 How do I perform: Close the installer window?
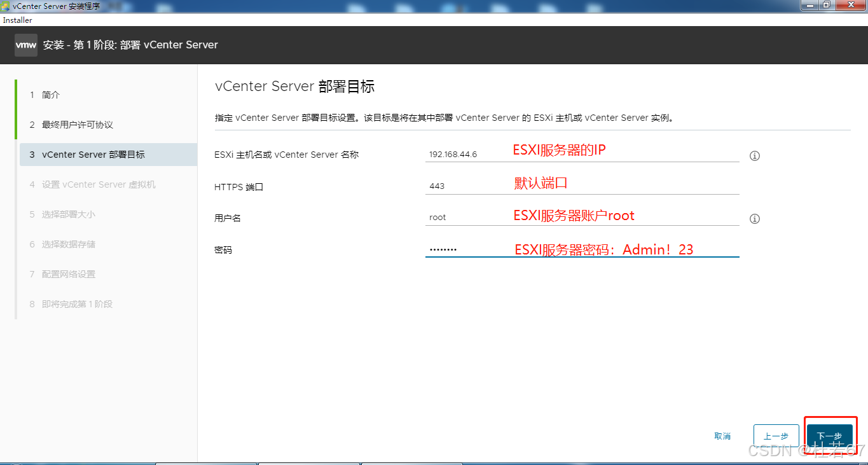[850, 5]
